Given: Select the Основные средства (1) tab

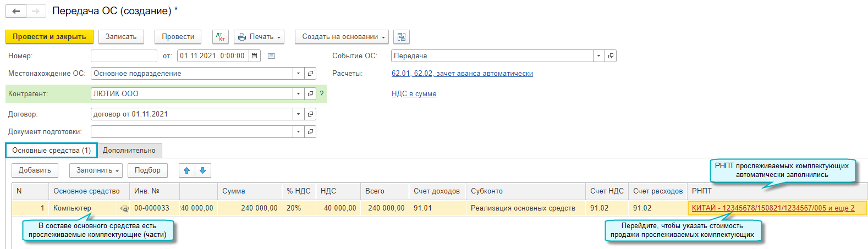Looking at the screenshot, I should point(51,151).
